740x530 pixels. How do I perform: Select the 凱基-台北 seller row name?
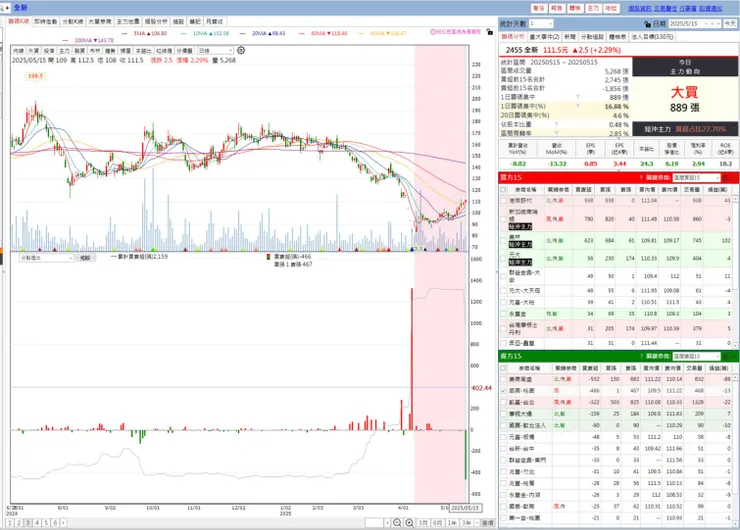[x=521, y=402]
